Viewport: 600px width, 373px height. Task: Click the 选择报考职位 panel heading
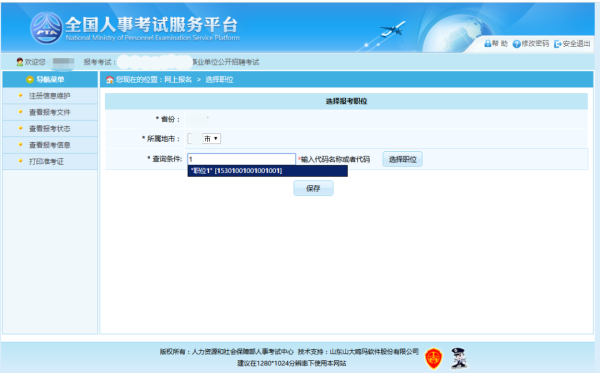point(346,101)
